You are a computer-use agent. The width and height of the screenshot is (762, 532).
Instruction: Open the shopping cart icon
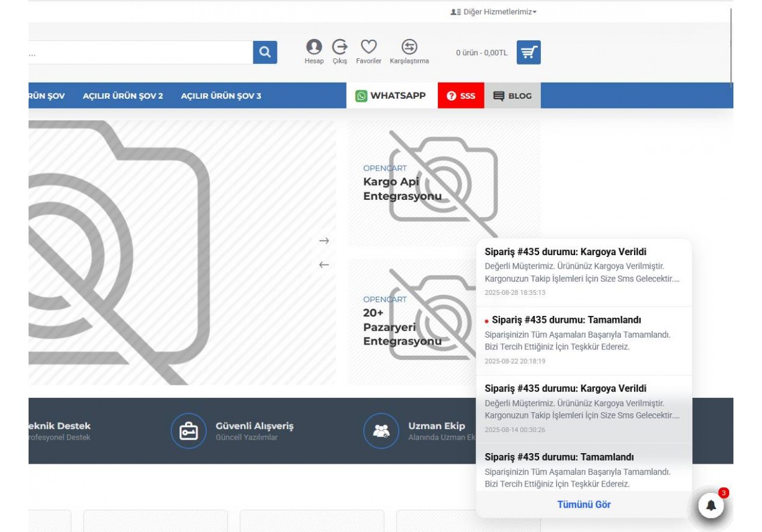pos(528,53)
